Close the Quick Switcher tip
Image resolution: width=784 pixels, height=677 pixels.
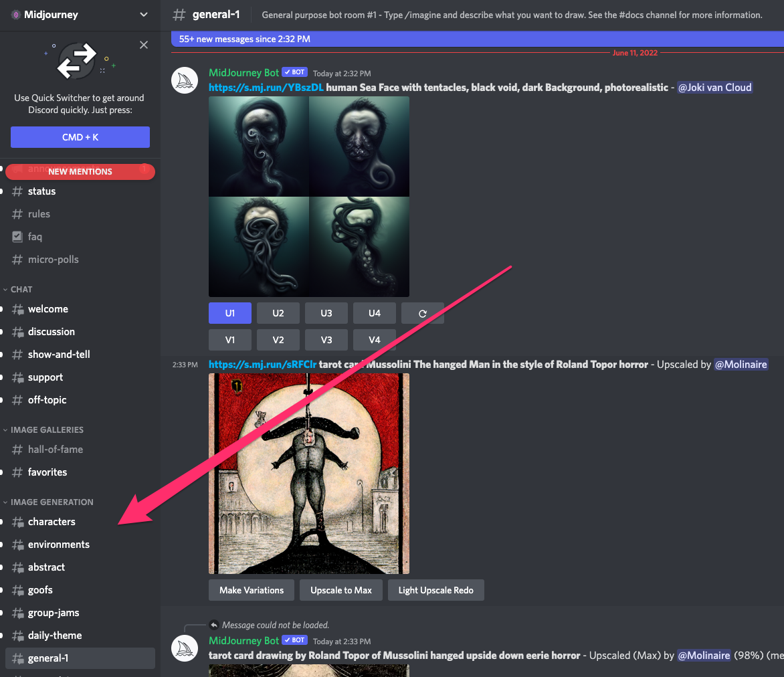point(144,45)
